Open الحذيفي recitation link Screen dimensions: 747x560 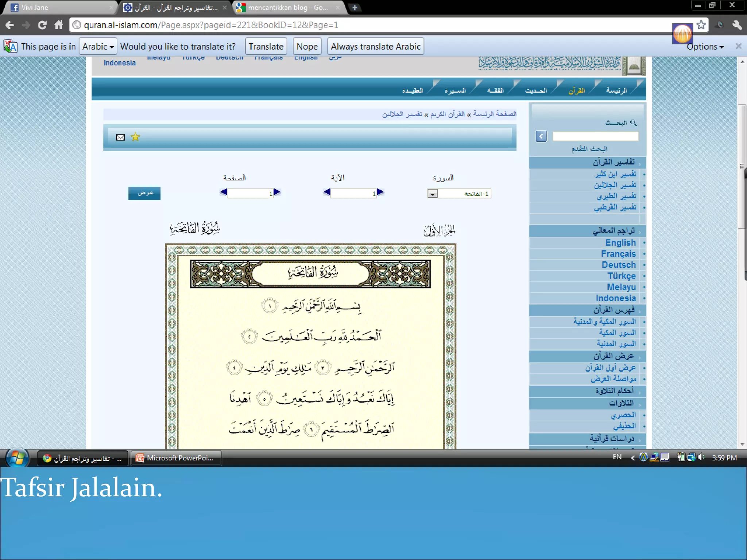tap(624, 426)
